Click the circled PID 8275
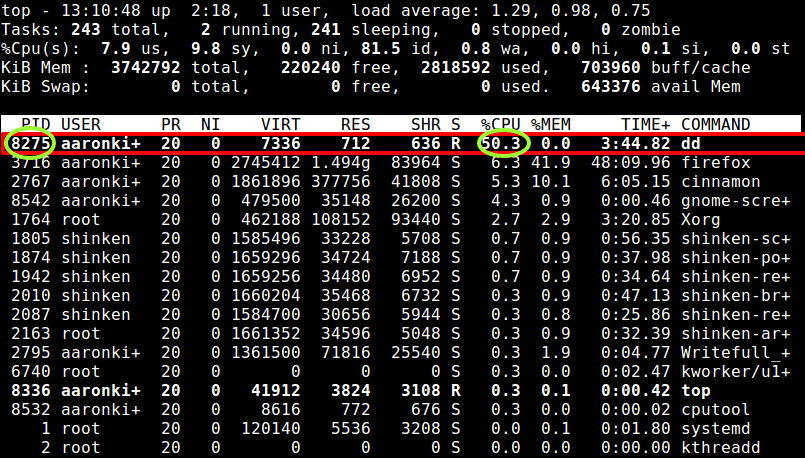The height and width of the screenshot is (458, 805). point(30,144)
